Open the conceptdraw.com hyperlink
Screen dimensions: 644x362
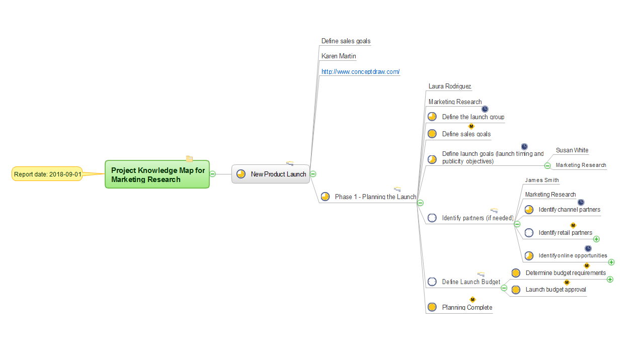(360, 72)
